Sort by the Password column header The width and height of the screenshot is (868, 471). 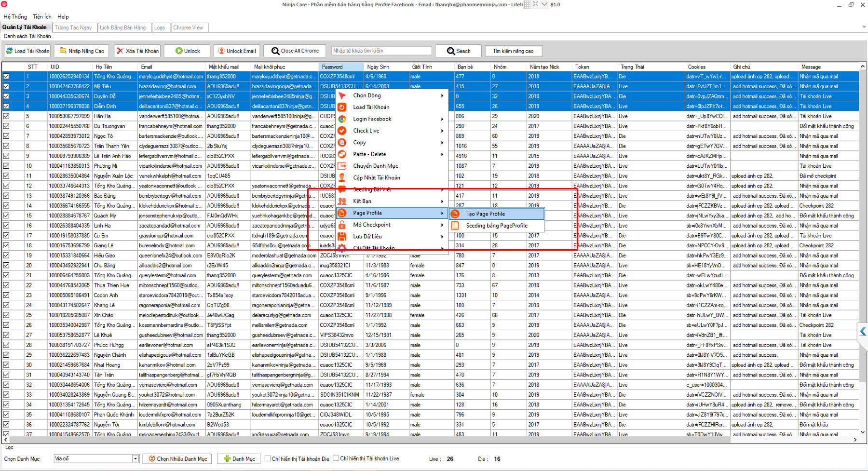(x=340, y=67)
